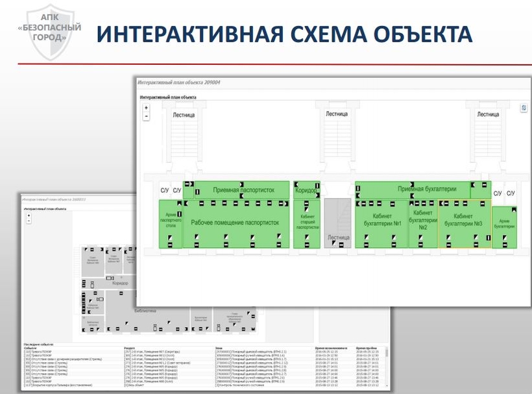
Task: Click the Кабинет старшей паспортистки room
Action: point(307,223)
